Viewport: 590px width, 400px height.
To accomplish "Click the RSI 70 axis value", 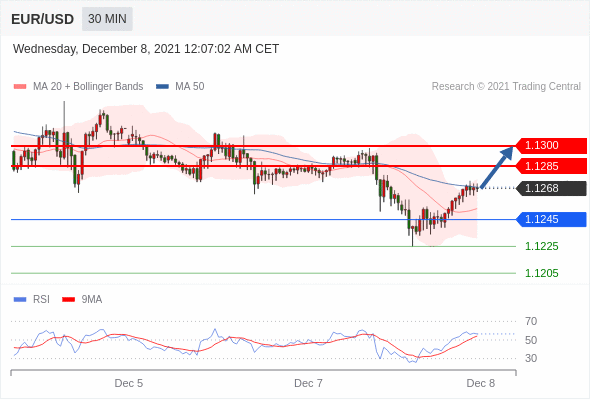I will point(531,321).
